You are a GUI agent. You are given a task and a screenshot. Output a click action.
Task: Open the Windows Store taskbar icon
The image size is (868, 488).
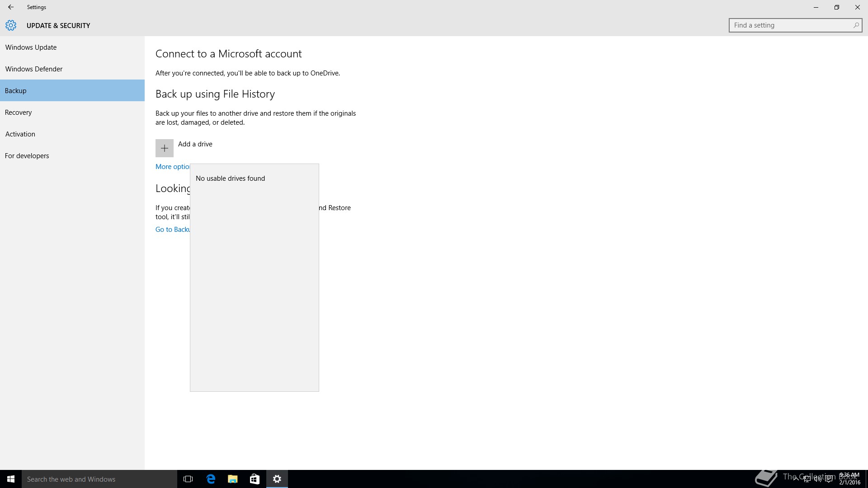[x=255, y=479]
